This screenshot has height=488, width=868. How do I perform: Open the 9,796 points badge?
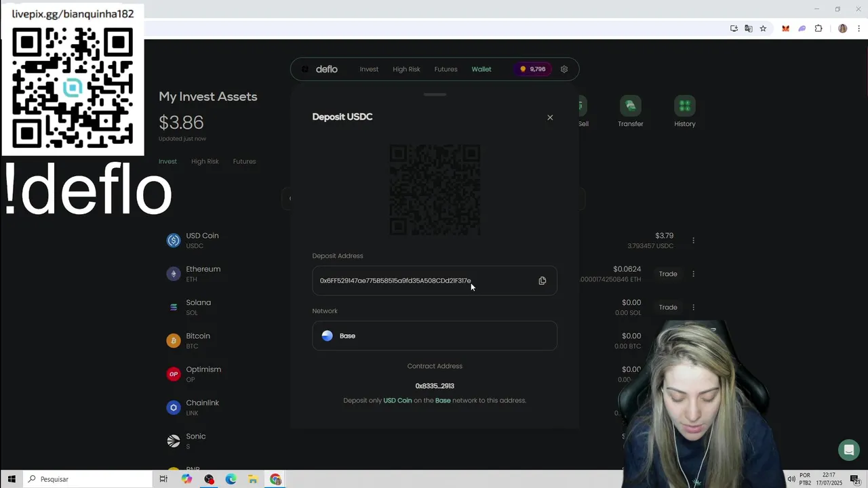pos(533,69)
